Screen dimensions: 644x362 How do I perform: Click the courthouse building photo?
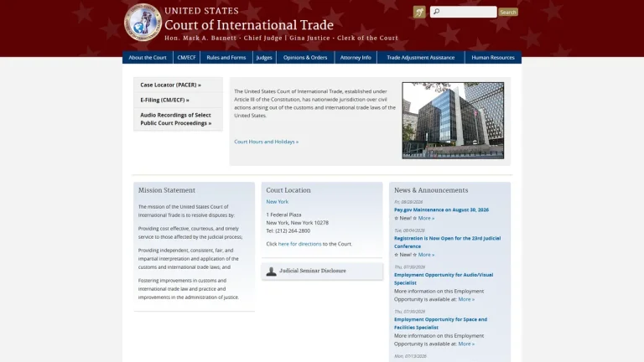[x=453, y=121]
